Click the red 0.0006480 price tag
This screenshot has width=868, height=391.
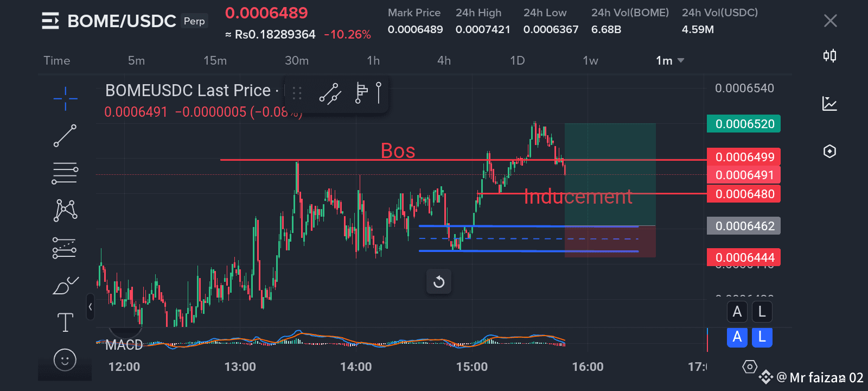tap(744, 194)
